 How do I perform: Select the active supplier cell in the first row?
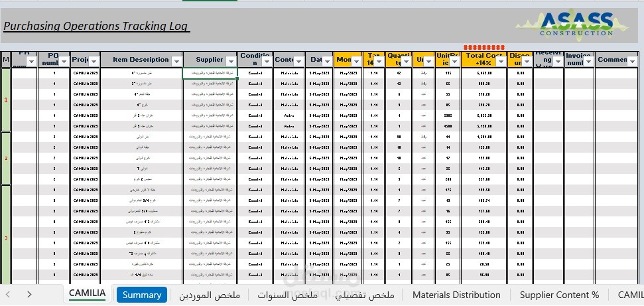pos(210,73)
